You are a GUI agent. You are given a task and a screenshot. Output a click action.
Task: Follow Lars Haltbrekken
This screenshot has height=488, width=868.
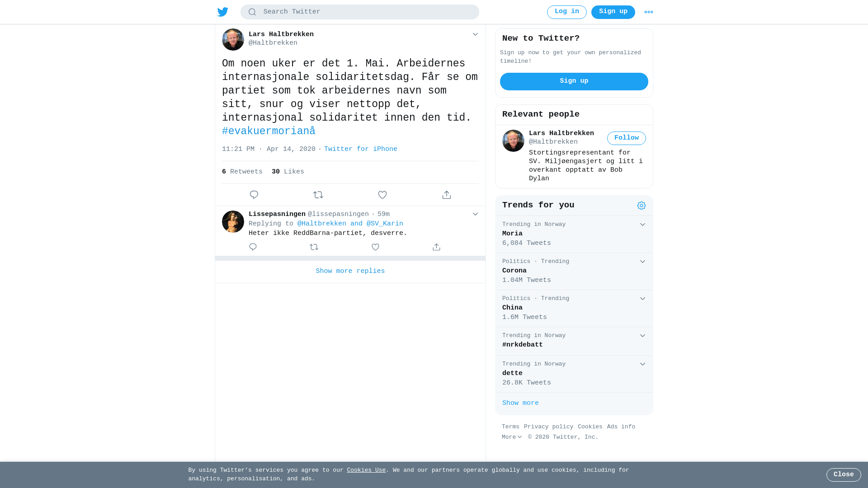[x=627, y=138]
